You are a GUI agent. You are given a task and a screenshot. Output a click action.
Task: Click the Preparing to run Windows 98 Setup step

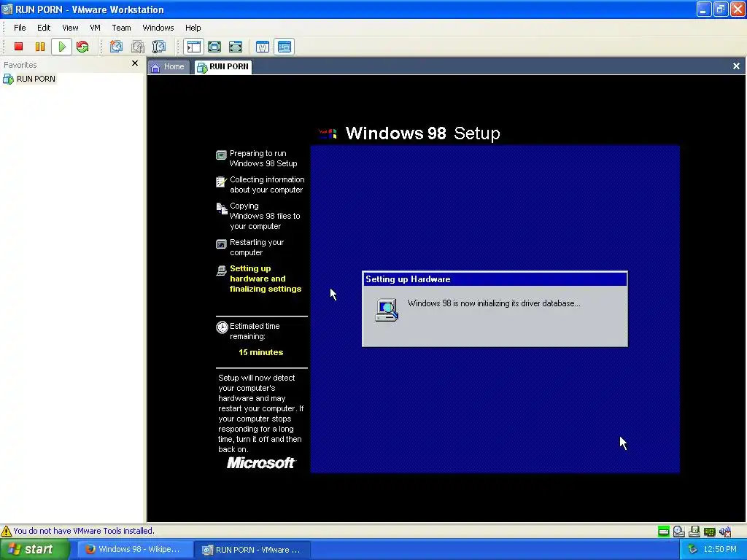[263, 158]
